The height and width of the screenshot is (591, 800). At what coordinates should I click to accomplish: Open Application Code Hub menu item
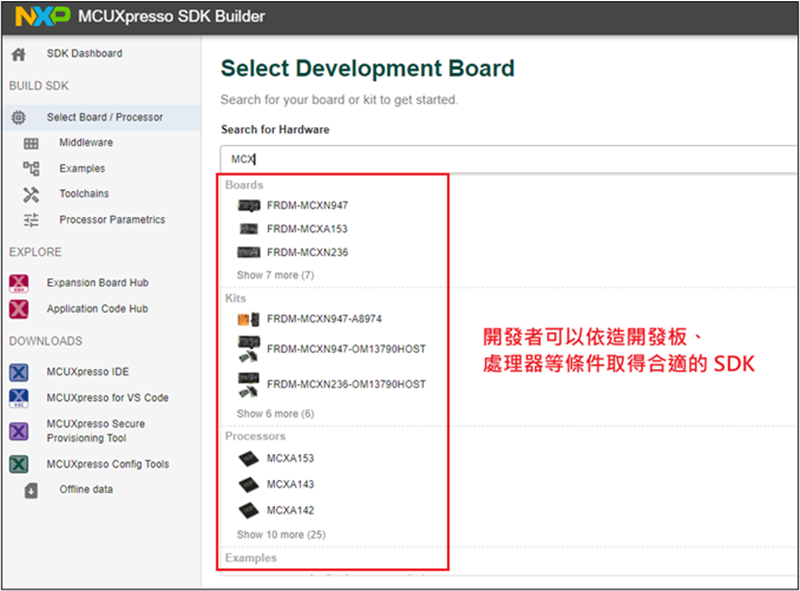97,309
